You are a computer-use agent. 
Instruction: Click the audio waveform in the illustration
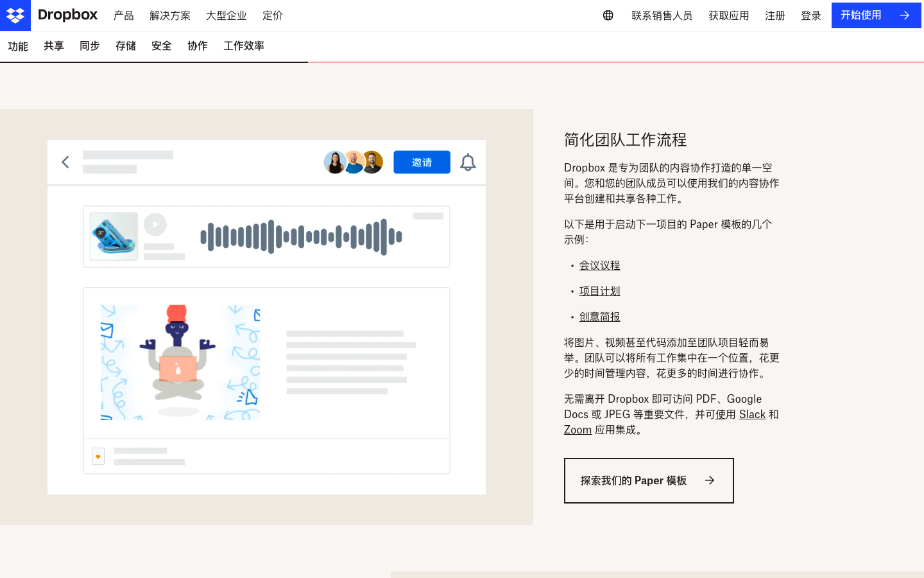301,236
